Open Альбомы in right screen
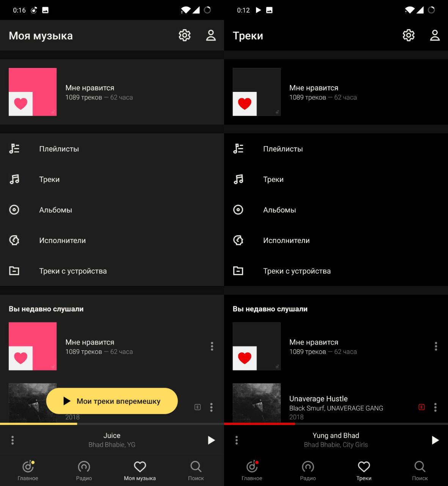Screen dimensions: 448x486 pos(336,210)
